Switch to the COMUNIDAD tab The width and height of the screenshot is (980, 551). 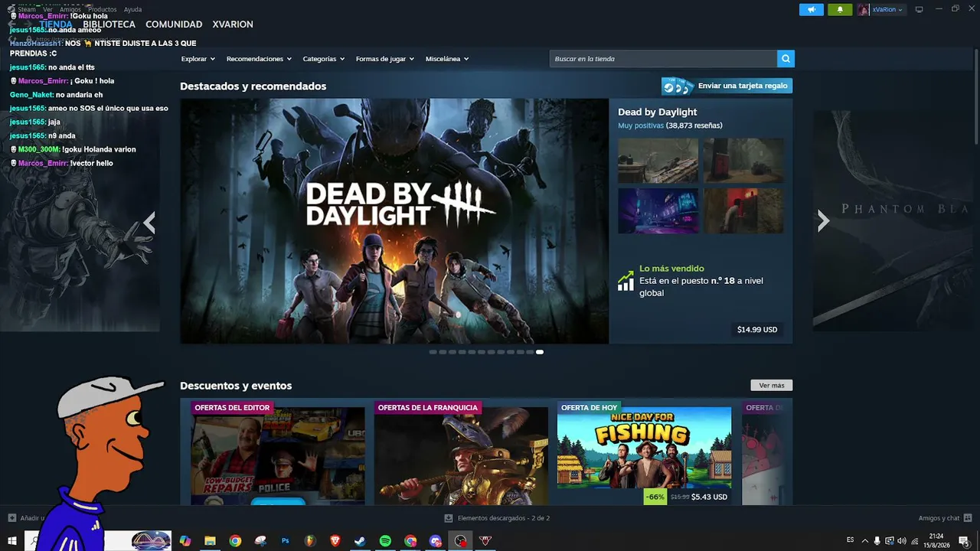click(x=174, y=24)
